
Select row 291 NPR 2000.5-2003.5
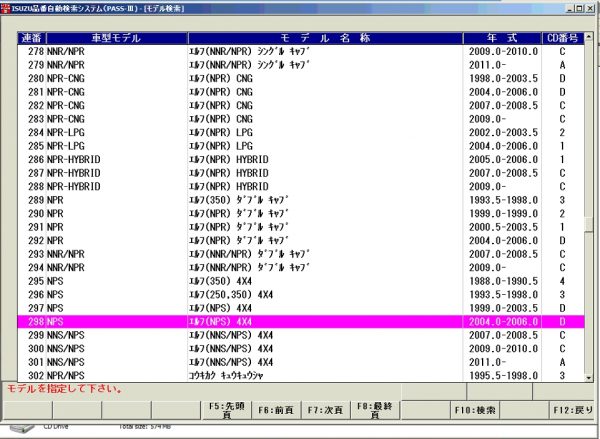[x=301, y=227]
